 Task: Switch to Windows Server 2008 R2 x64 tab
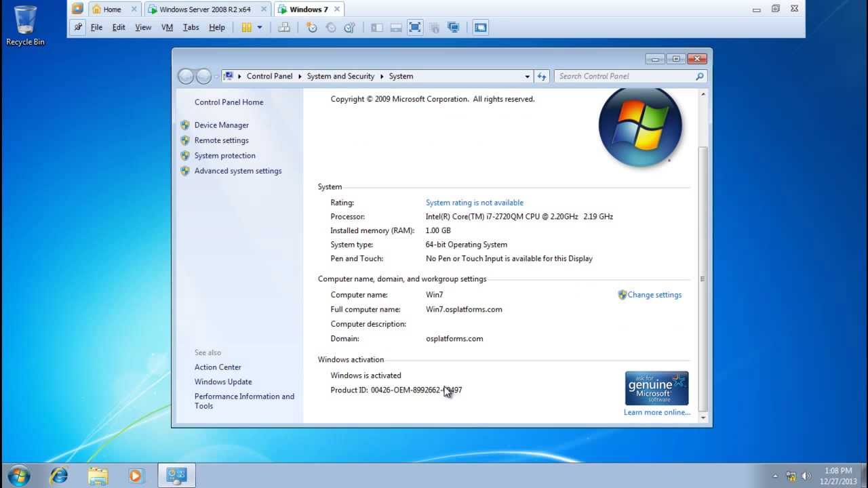coord(205,9)
